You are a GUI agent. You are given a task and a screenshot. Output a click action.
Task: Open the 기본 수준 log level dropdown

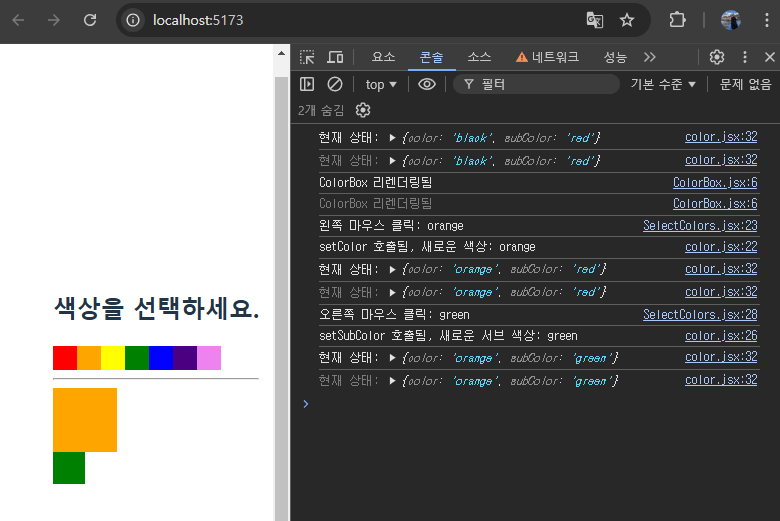coord(663,85)
